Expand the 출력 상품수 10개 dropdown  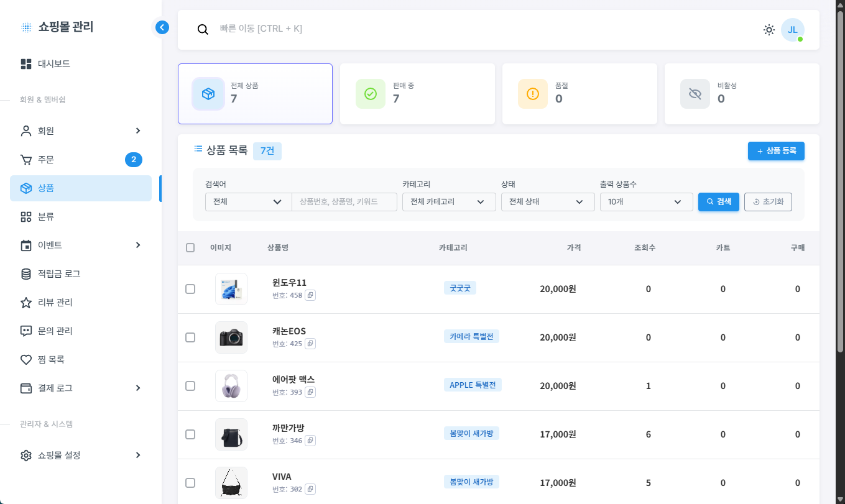point(646,202)
